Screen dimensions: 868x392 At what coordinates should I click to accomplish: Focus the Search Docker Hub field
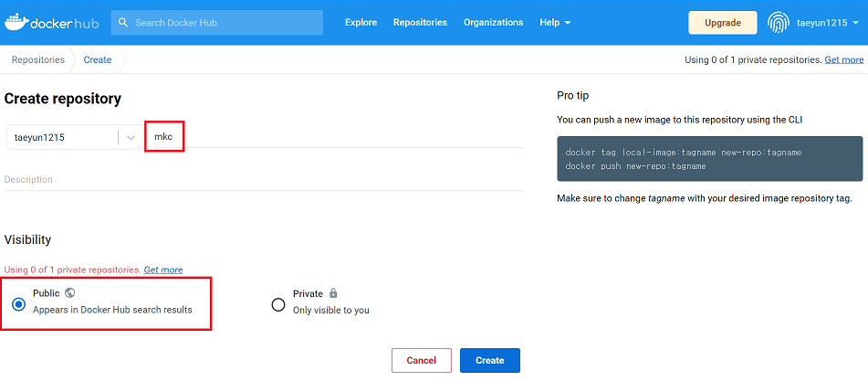[x=217, y=23]
